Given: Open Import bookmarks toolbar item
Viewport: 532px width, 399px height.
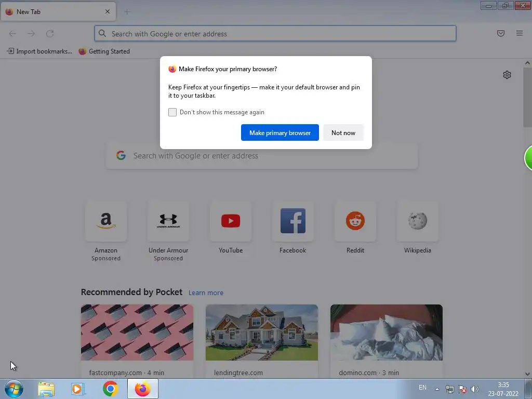Looking at the screenshot, I should point(39,51).
